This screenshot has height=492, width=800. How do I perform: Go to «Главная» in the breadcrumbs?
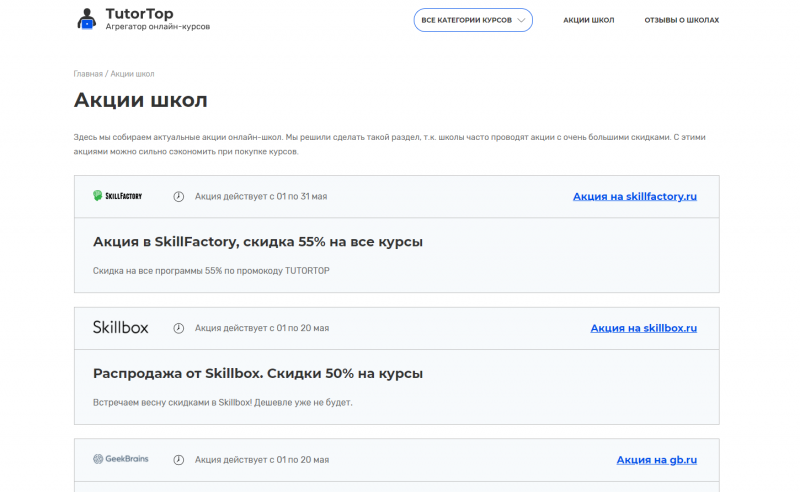coord(88,74)
